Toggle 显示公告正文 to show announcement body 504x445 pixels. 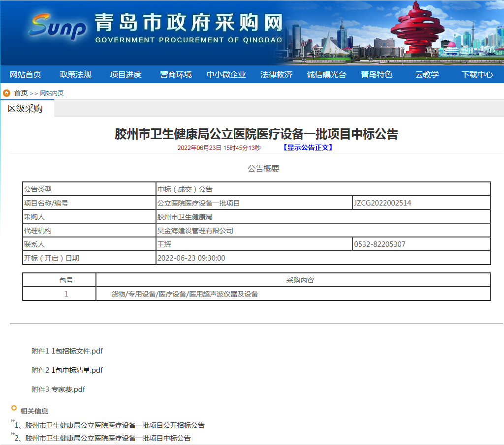[x=308, y=148]
